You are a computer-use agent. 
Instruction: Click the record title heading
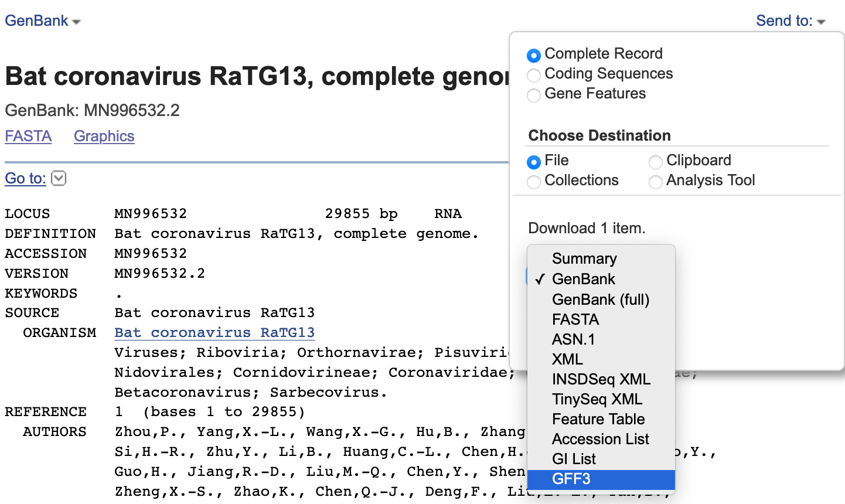[x=257, y=76]
